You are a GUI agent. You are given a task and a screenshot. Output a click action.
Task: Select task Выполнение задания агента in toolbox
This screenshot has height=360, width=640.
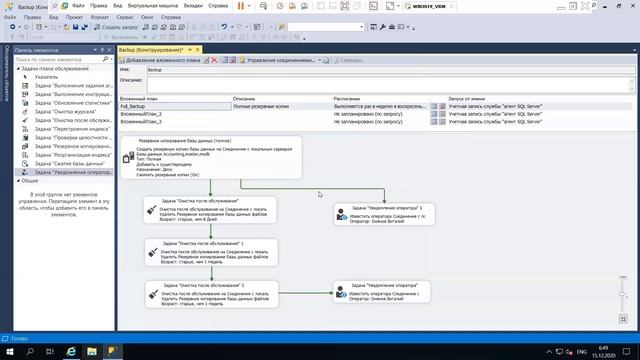64,86
